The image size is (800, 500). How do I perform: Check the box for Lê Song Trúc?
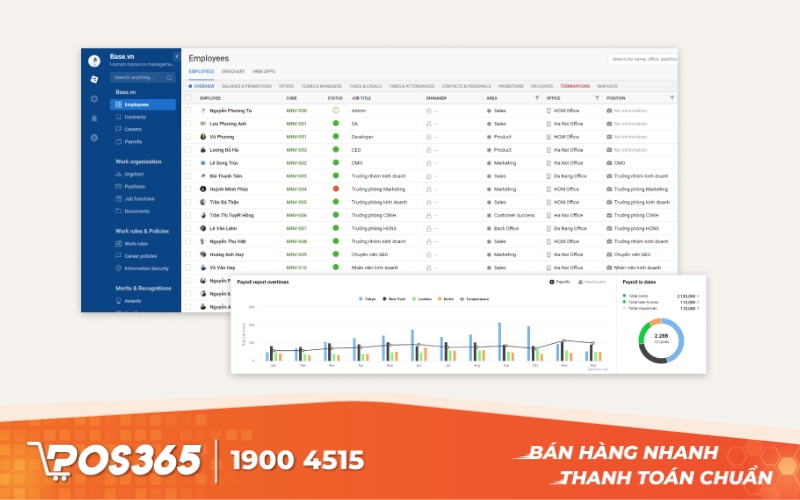(x=188, y=163)
